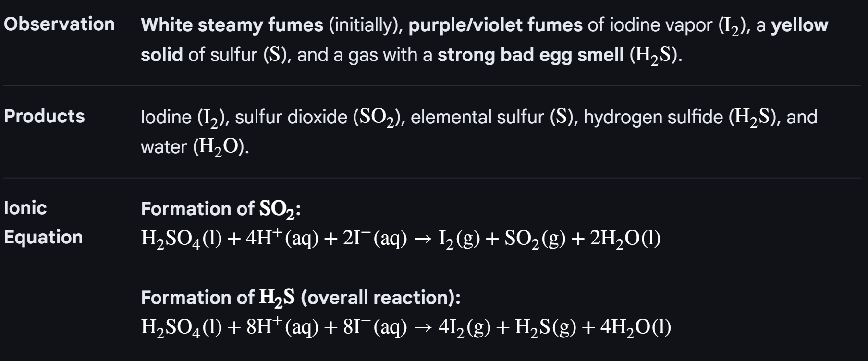Click the bold word "yellow" in Observation
This screenshot has height=361, width=868.
(x=799, y=25)
